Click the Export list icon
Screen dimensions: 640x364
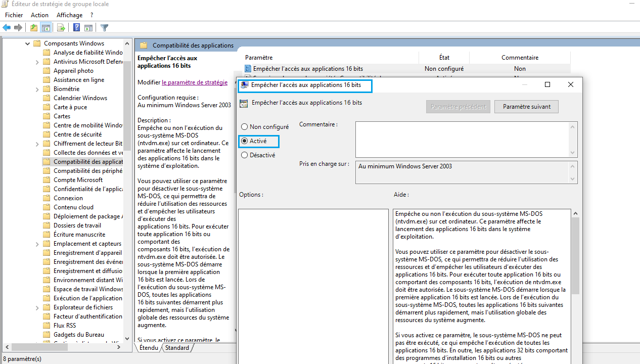click(61, 27)
